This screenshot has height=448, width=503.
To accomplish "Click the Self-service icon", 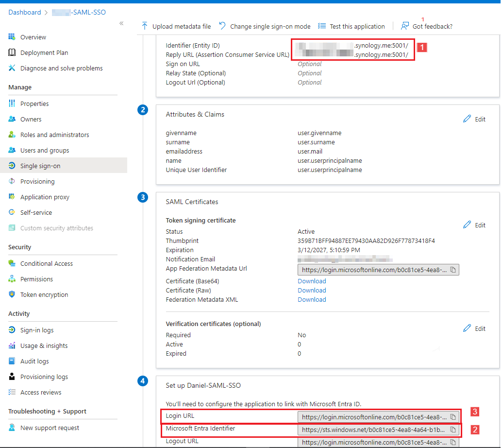I will coord(12,212).
